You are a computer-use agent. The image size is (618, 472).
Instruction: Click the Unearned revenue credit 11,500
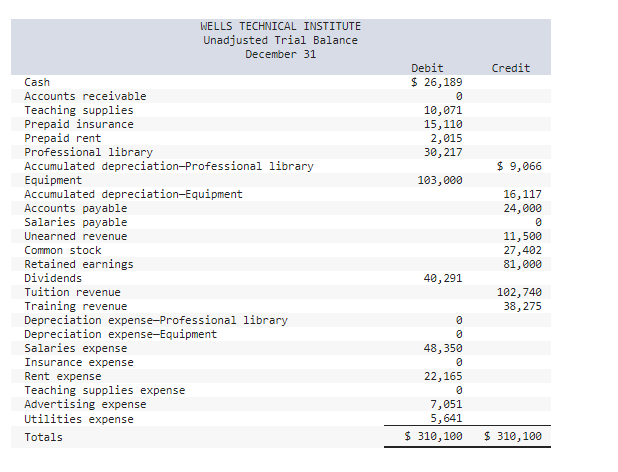pos(523,236)
